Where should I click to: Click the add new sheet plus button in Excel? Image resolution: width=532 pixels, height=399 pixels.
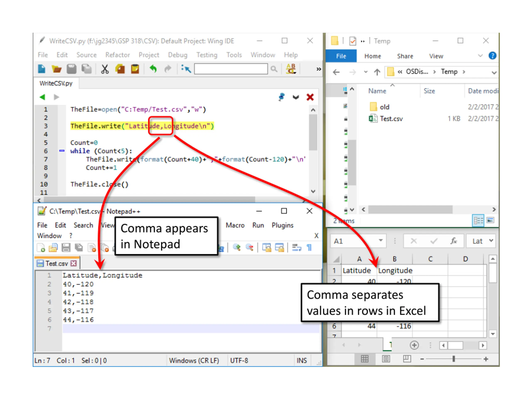[414, 345]
